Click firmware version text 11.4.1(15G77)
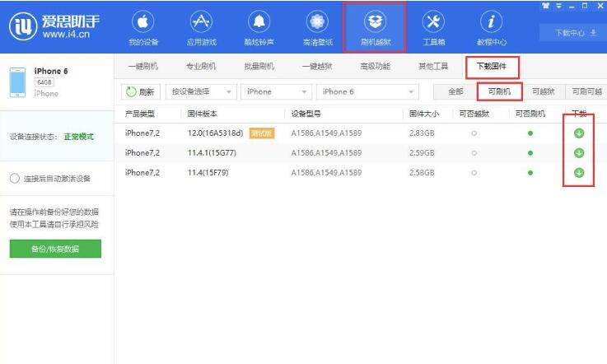The height and width of the screenshot is (364, 607). click(x=212, y=153)
